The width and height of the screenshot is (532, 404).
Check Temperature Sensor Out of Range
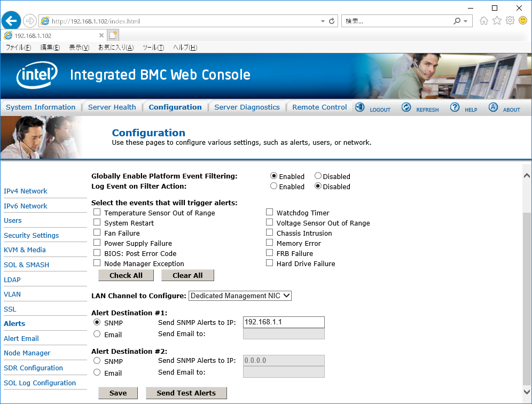coord(97,212)
